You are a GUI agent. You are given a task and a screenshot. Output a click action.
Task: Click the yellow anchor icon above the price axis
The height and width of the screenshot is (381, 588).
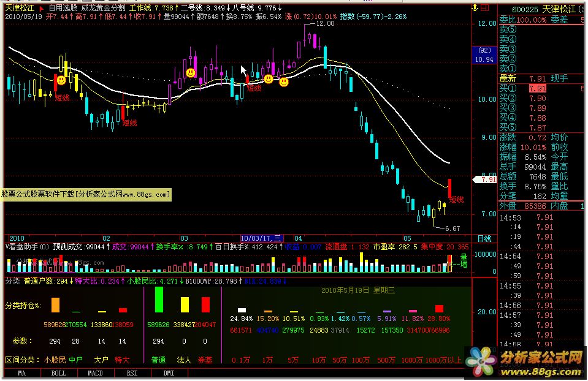[475, 8]
